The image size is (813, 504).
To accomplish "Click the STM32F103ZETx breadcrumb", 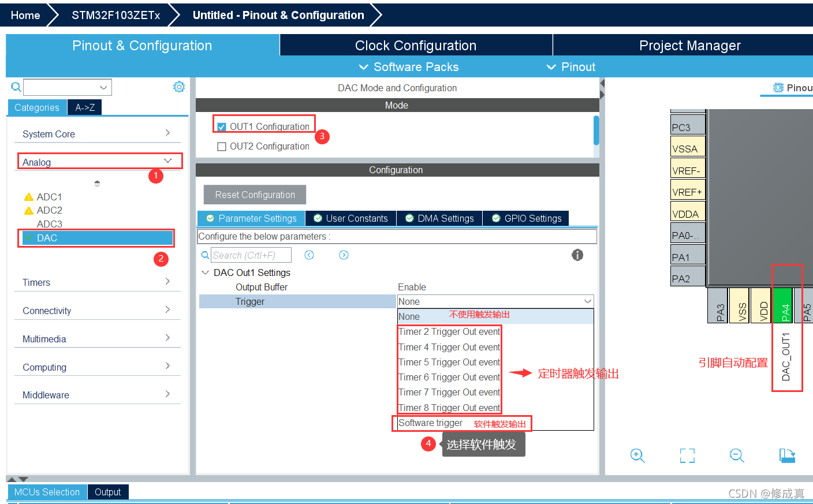I will click(x=116, y=15).
